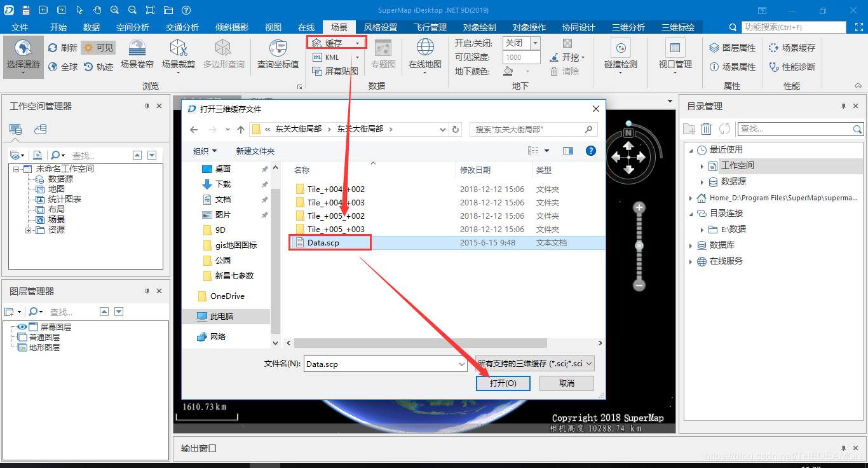Screen dimensions: 868x468
Task: Pick the 地下颜色 underground color swatch
Action: pyautogui.click(x=508, y=71)
